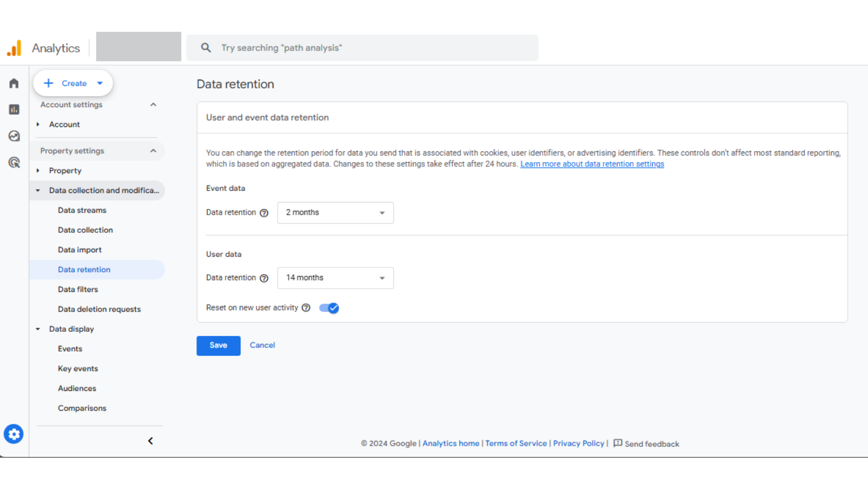Image resolution: width=868 pixels, height=488 pixels.
Task: Click the search magnifier icon in toolbar
Action: [x=206, y=47]
